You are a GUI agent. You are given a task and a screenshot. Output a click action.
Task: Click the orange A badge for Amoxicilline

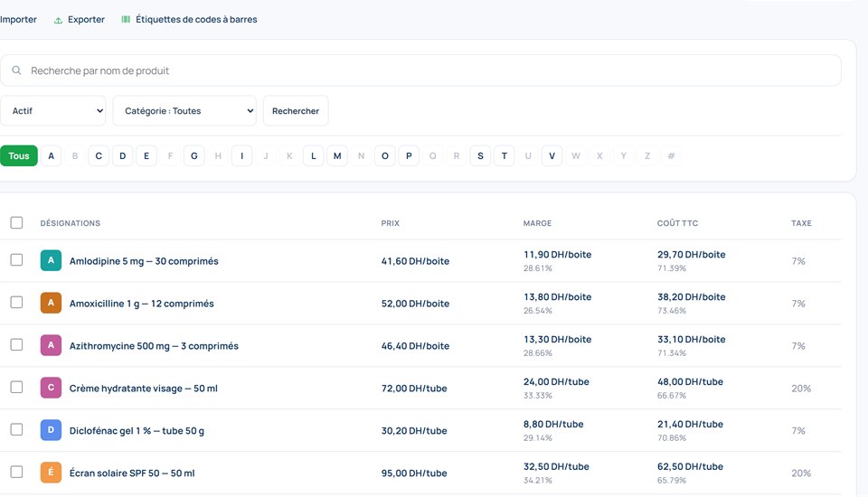click(x=51, y=303)
